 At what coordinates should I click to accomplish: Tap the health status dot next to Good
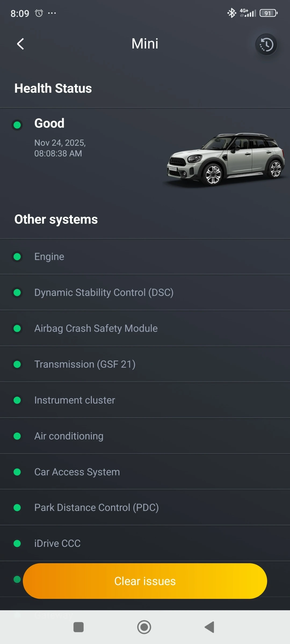click(17, 125)
